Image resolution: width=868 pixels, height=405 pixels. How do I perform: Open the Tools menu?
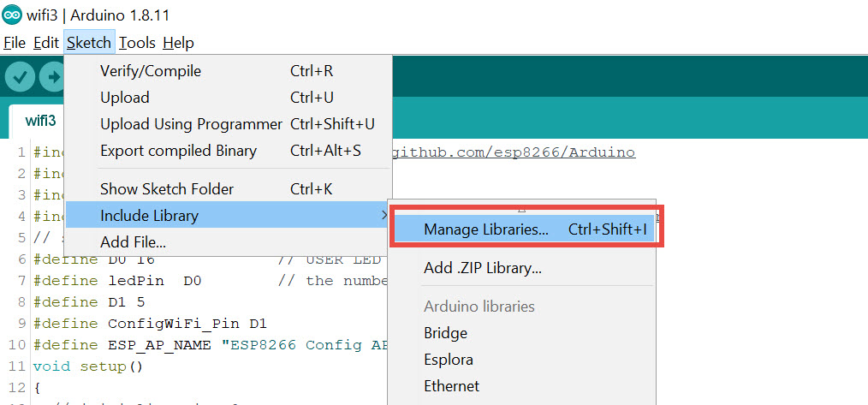point(137,43)
